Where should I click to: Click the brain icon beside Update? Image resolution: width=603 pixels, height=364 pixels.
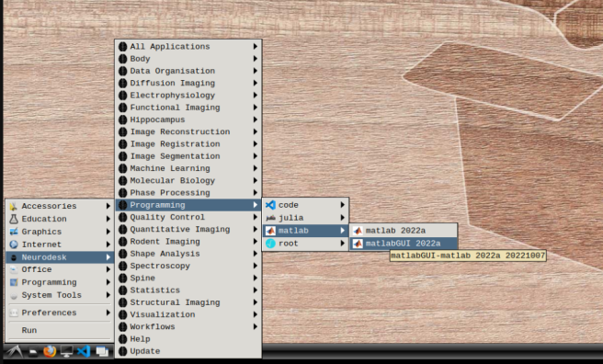(122, 351)
